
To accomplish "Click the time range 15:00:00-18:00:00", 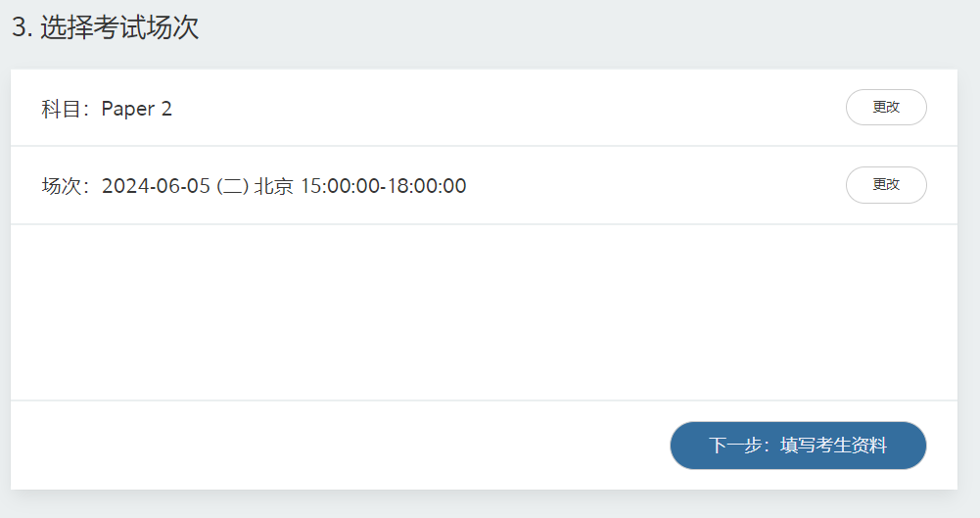I will pos(383,186).
